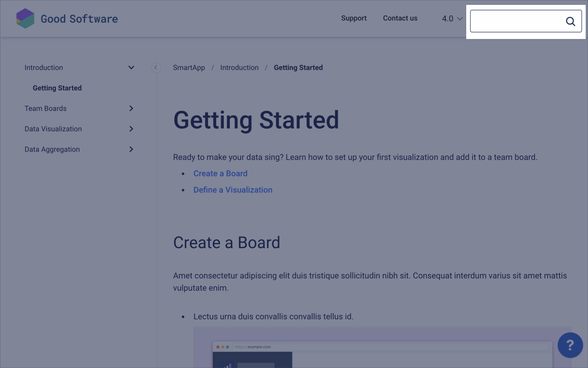Open the Contact us menu item
Image resolution: width=588 pixels, height=368 pixels.
(x=400, y=18)
